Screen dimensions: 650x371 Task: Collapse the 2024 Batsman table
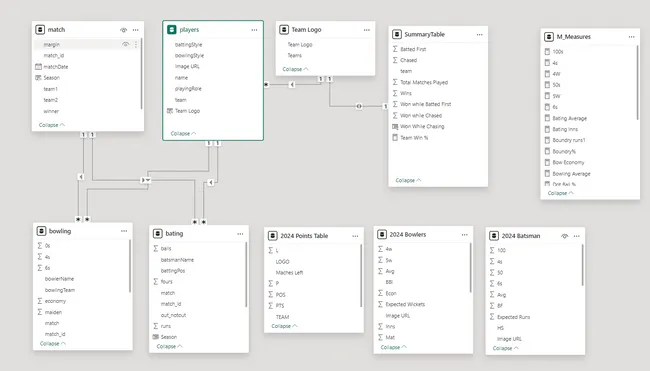[506, 348]
